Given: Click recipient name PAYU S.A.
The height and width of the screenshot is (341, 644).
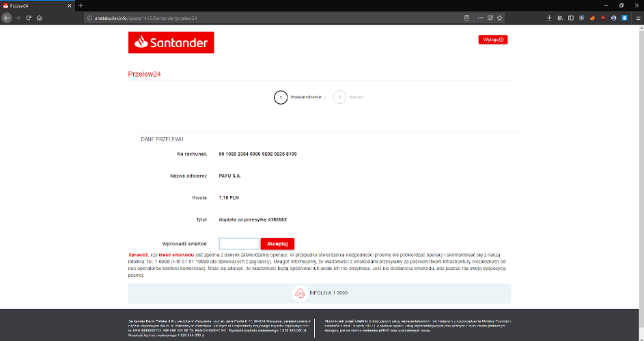Looking at the screenshot, I should [x=230, y=176].
